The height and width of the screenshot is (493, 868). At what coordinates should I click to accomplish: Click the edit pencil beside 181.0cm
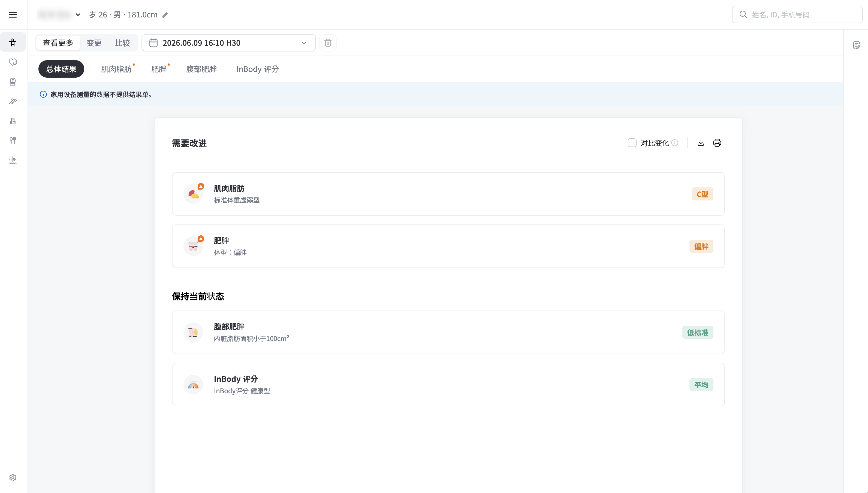tap(165, 15)
